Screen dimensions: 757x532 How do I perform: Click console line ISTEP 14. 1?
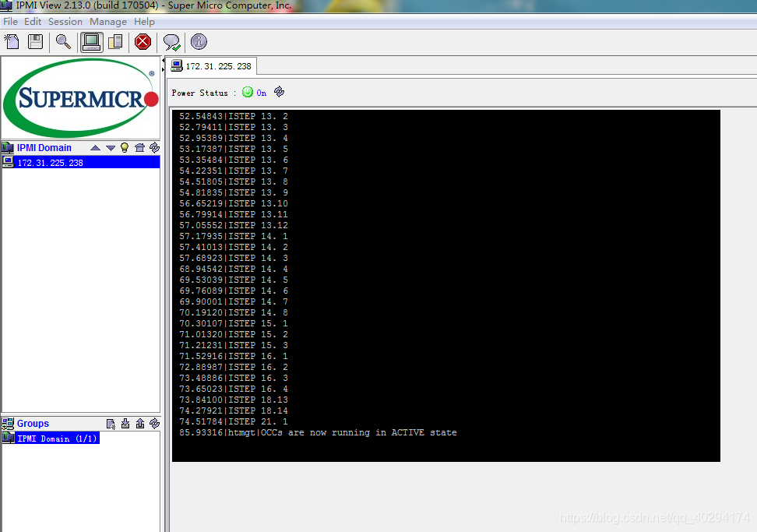click(233, 236)
